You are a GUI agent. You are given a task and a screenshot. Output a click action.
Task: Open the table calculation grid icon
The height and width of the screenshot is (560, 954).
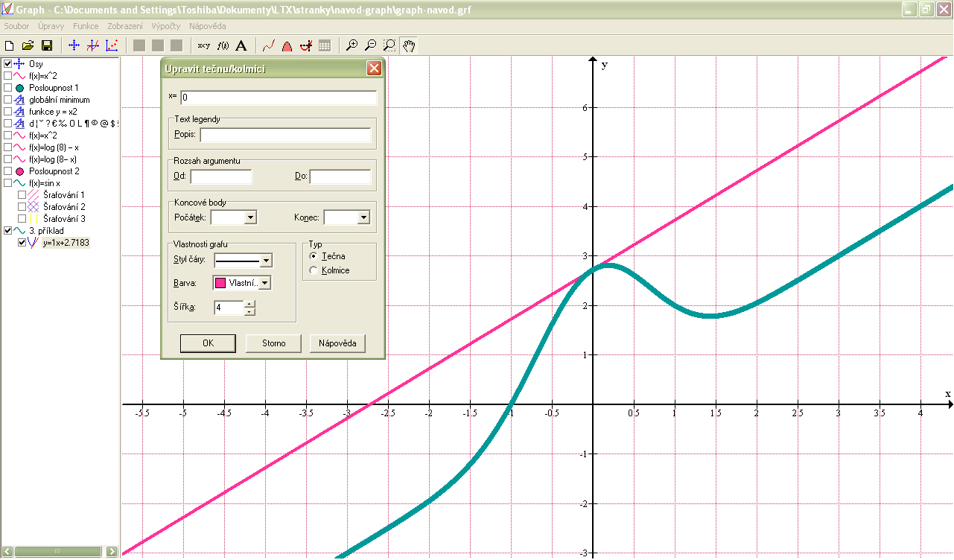point(324,45)
